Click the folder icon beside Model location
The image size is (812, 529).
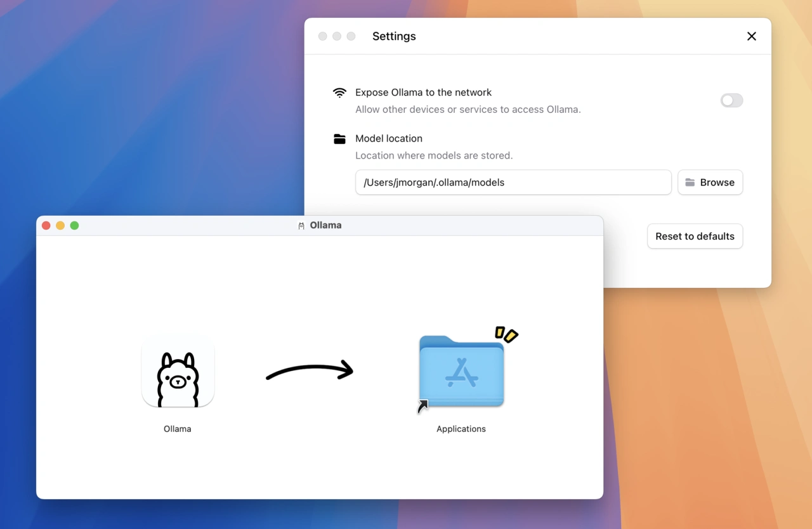tap(340, 139)
